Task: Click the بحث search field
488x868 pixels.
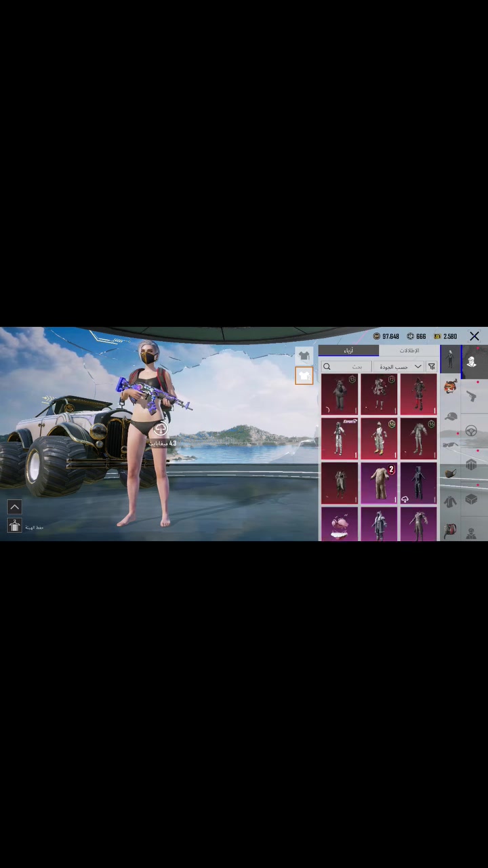Action: 346,366
